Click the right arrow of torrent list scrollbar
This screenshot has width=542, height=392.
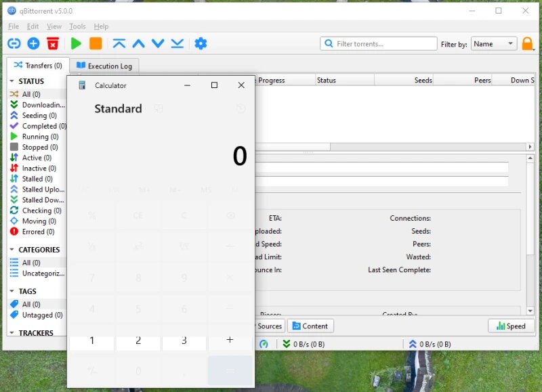530,147
